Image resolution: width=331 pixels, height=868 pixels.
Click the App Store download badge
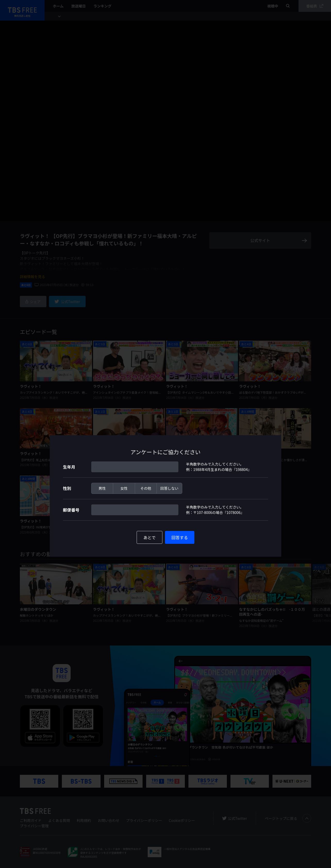40,737
